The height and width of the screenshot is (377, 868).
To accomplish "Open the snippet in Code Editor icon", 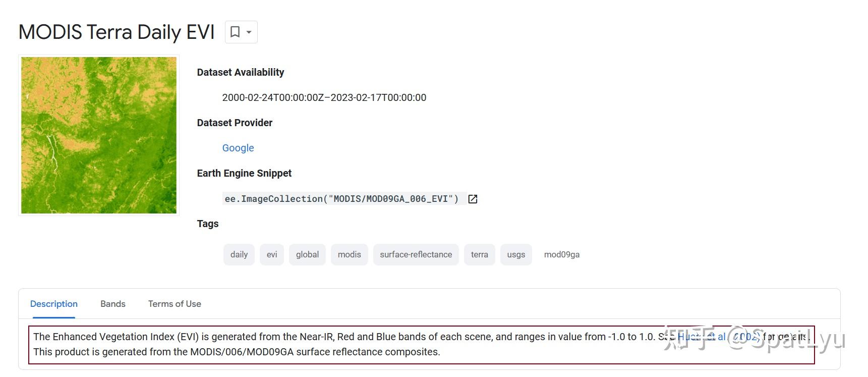I will (473, 199).
